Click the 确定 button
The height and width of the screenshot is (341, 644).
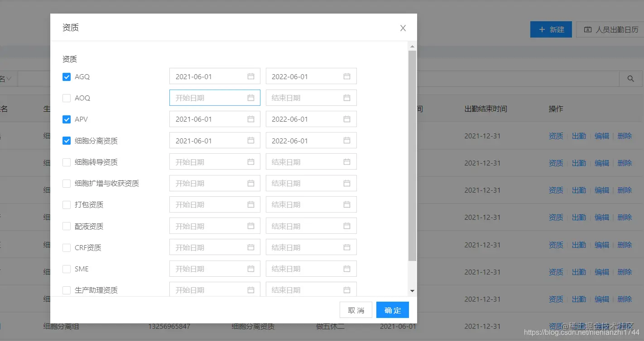[393, 310]
